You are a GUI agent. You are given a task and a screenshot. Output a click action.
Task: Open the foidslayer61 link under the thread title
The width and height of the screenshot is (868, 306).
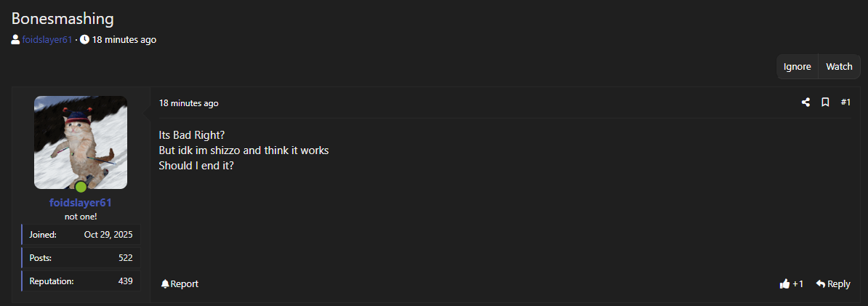pos(47,40)
